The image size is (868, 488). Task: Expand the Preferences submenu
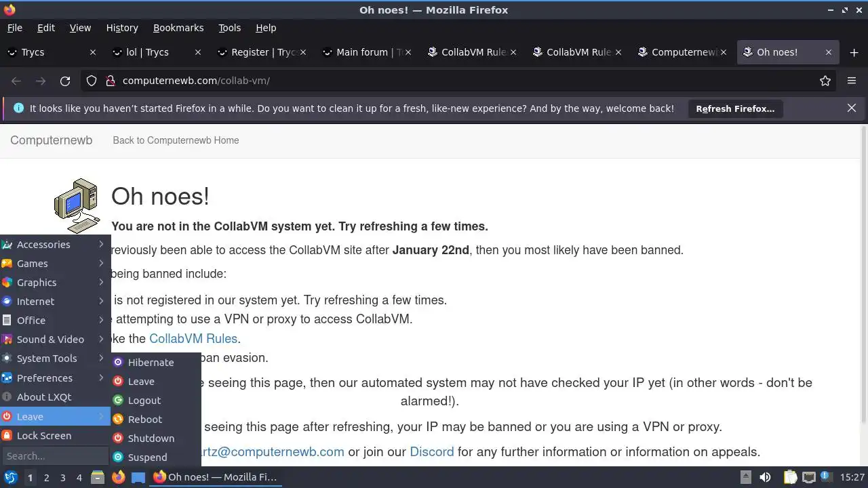(x=55, y=378)
